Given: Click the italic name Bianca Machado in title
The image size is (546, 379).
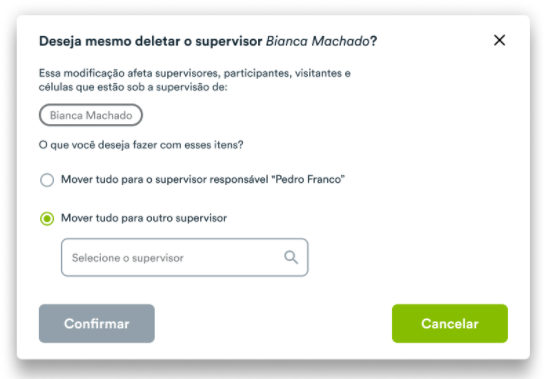Looking at the screenshot, I should (317, 41).
